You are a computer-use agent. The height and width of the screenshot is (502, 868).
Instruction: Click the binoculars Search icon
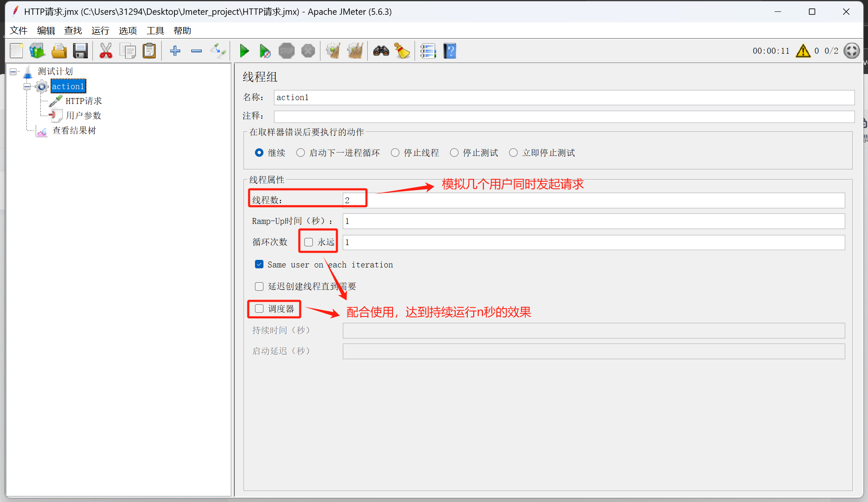pyautogui.click(x=381, y=51)
